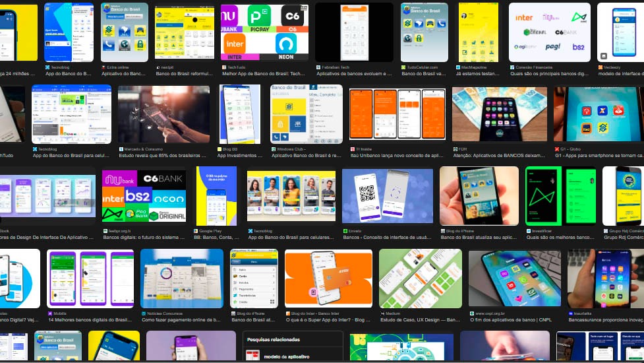Click the licensable badge on the Vecteezy thumbnail
The image size is (644, 363).
(x=603, y=56)
